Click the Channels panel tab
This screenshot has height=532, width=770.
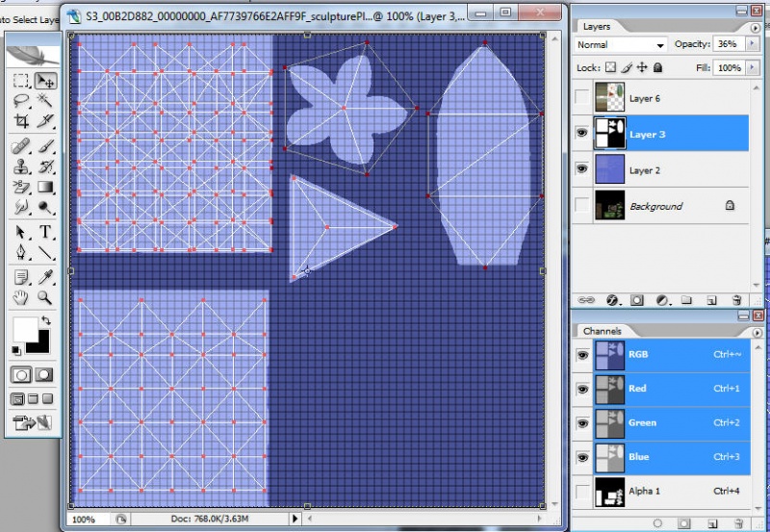[x=603, y=331]
